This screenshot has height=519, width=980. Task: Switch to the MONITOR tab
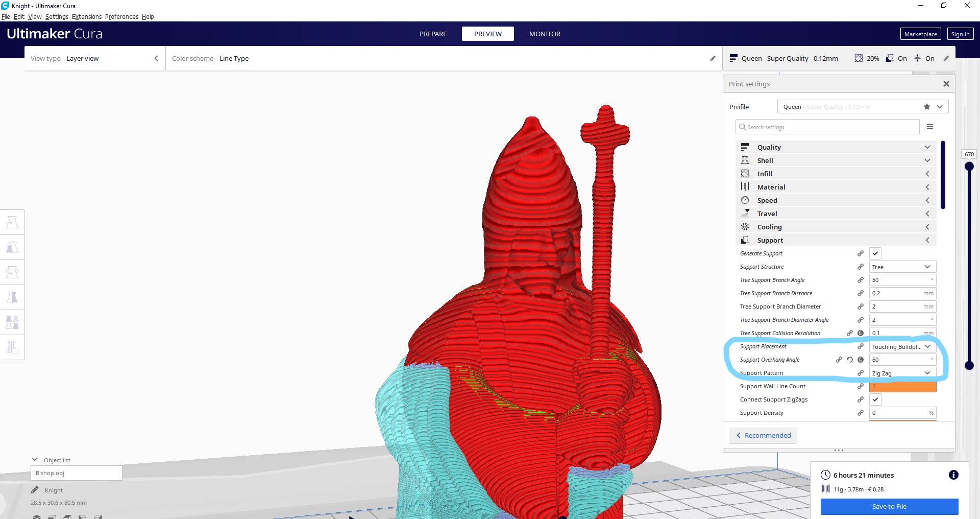[x=545, y=34]
